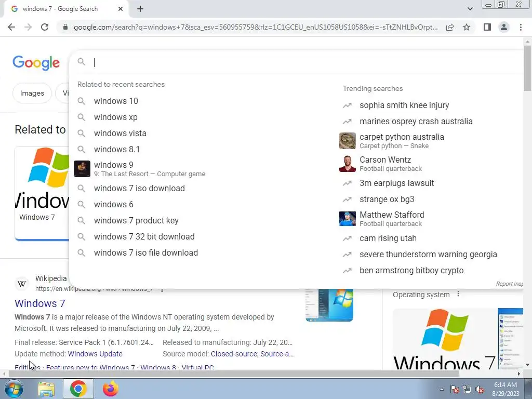
Task: Open the Chrome three-dot menu
Action: (x=521, y=27)
